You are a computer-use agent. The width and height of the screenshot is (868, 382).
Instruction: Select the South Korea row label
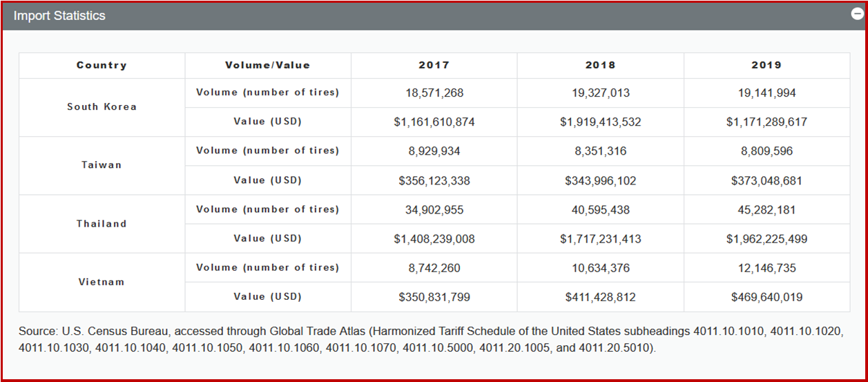click(102, 107)
